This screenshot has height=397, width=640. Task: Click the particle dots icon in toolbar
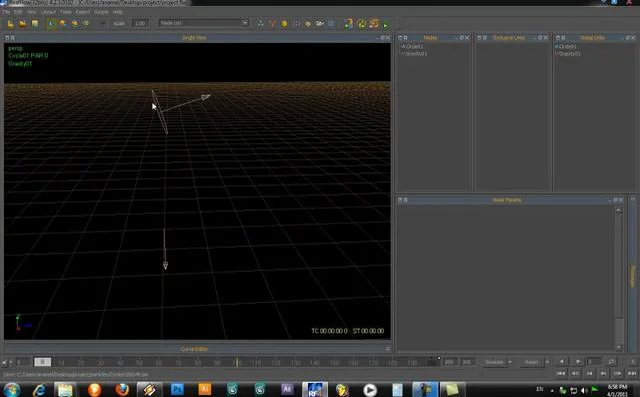260,23
